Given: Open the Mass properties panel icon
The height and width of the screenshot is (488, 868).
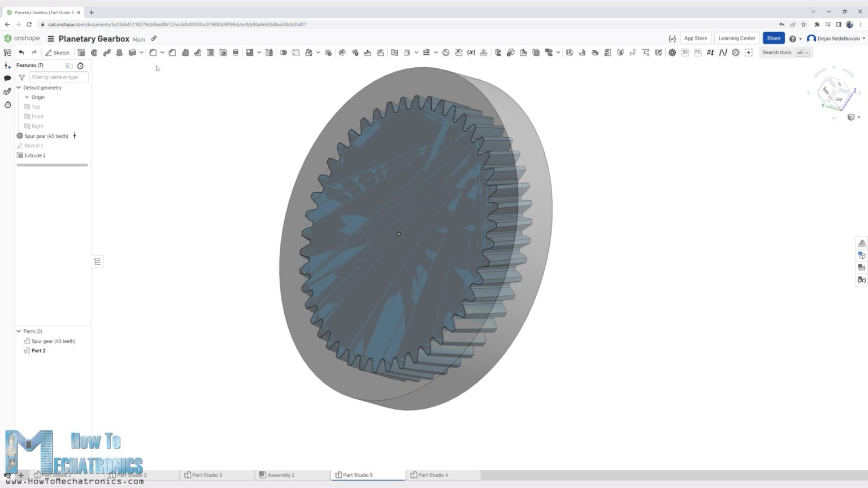Looking at the screenshot, I should 862,268.
